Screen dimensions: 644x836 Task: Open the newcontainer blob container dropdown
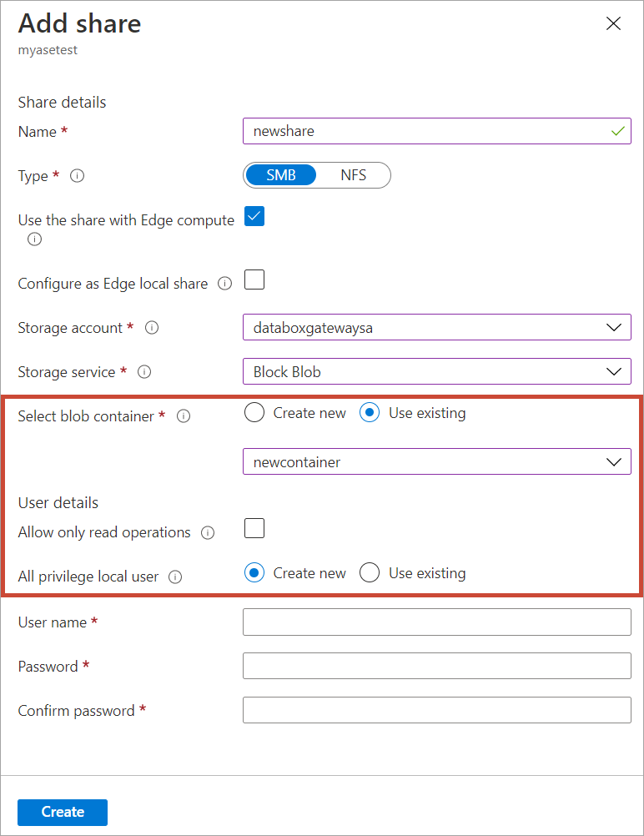616,461
